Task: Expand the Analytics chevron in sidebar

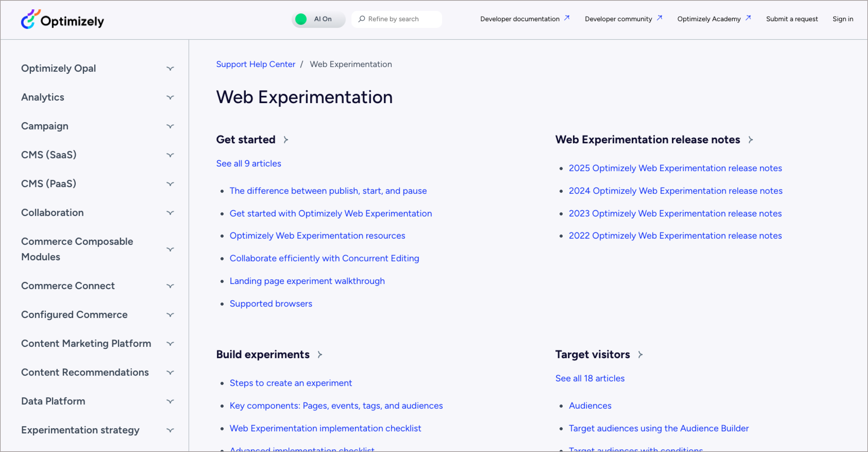Action: click(170, 98)
